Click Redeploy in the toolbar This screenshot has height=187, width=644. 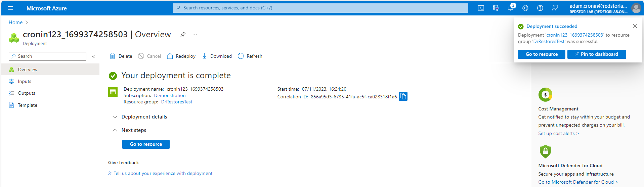tap(181, 56)
